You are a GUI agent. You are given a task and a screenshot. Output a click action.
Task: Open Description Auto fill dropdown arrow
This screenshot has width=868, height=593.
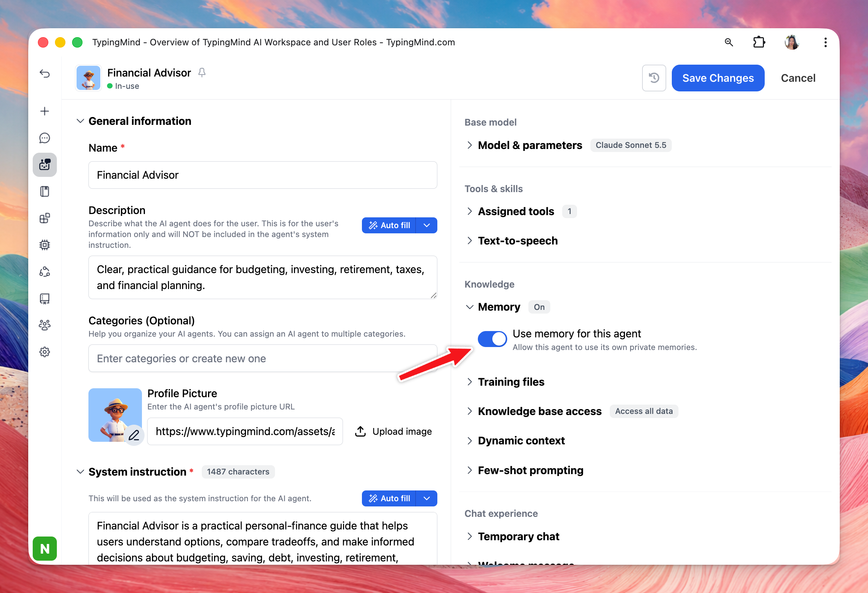coord(427,226)
